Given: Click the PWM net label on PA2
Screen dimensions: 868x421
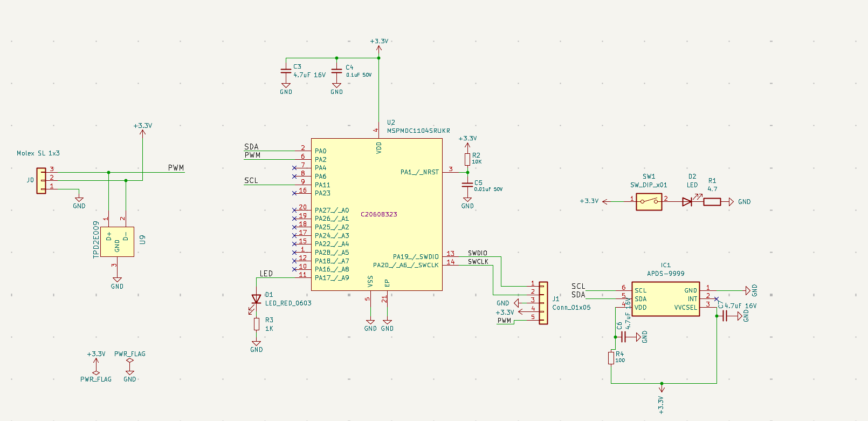Looking at the screenshot, I should [252, 155].
